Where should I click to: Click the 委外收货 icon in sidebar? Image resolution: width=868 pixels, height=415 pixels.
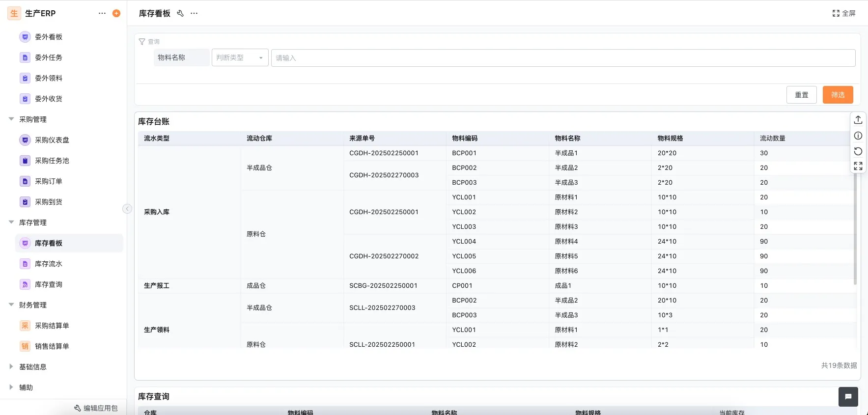[25, 99]
